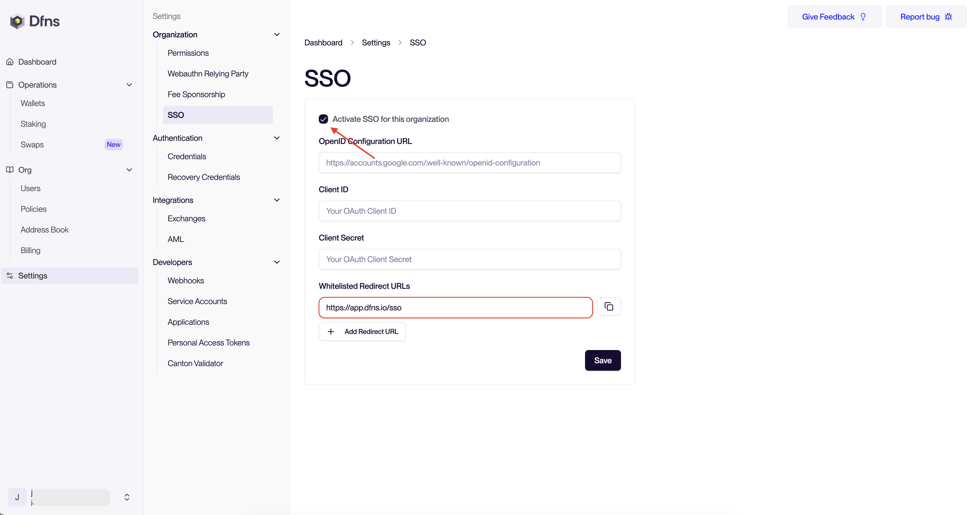980x515 pixels.
Task: Collapse the Developers settings group
Action: [277, 262]
